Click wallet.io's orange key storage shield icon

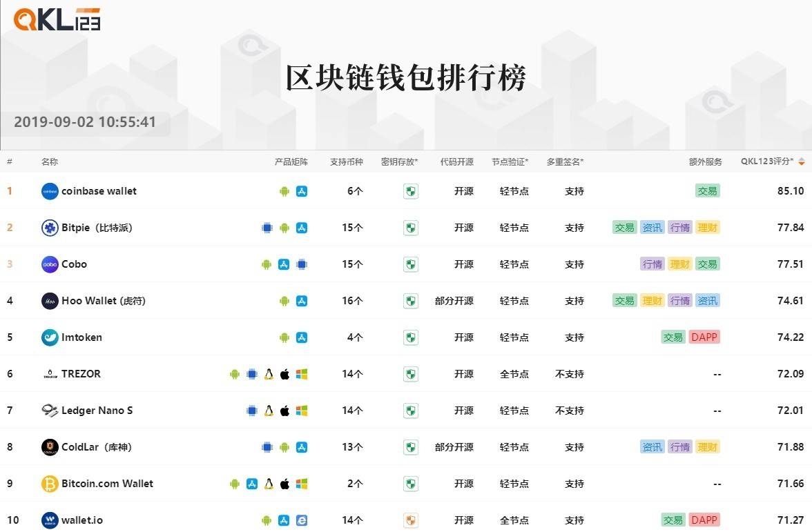pos(411,520)
